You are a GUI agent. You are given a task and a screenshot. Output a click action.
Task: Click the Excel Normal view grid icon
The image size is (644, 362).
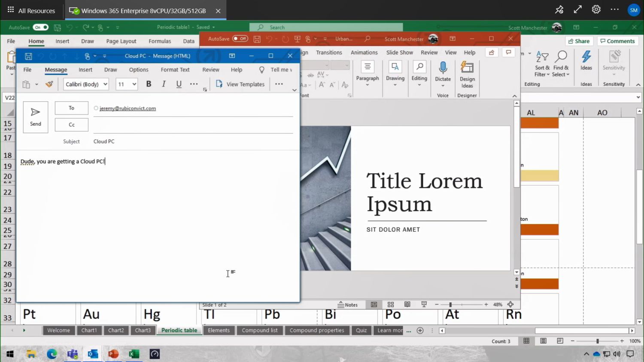(526, 341)
